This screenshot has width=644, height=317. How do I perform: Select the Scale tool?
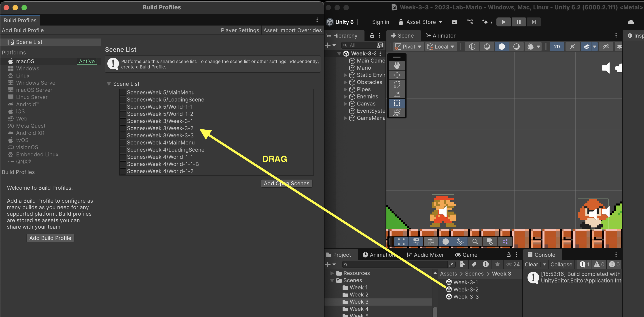click(x=397, y=94)
